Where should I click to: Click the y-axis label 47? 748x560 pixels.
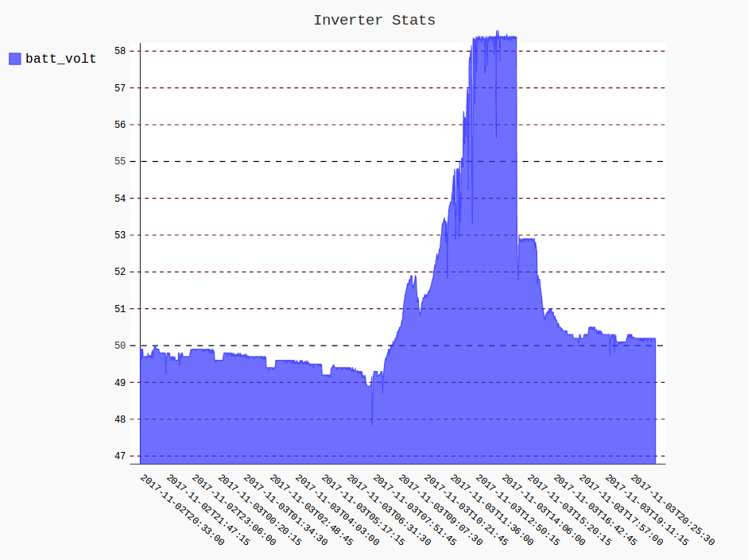point(120,456)
